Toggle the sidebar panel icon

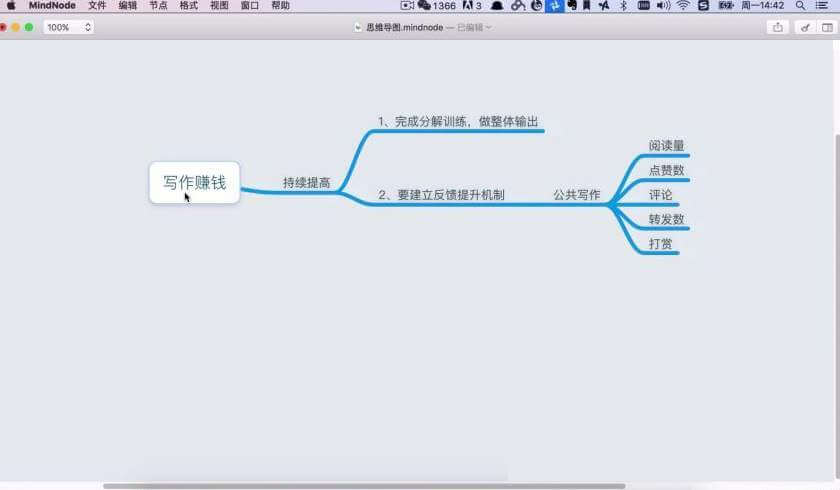point(828,27)
